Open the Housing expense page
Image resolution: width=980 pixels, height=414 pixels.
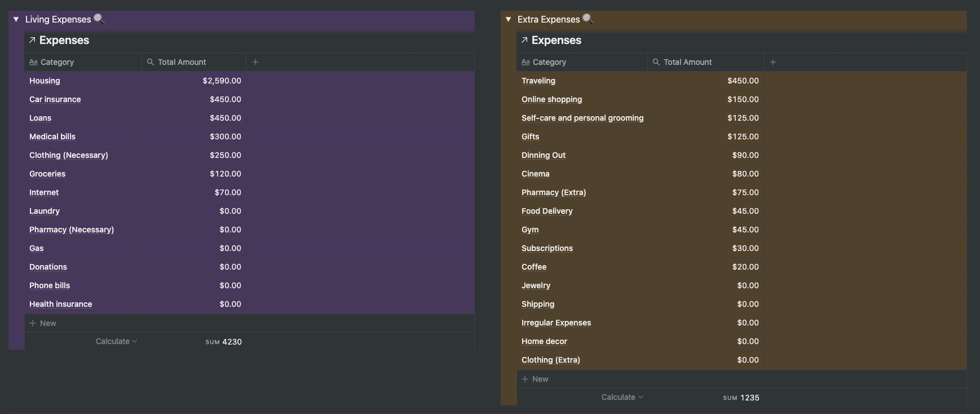(x=45, y=81)
